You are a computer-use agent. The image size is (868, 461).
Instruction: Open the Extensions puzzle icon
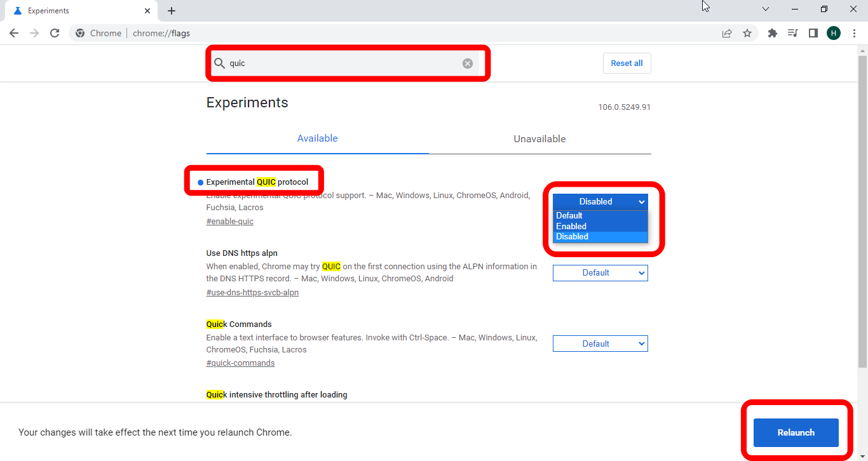773,33
